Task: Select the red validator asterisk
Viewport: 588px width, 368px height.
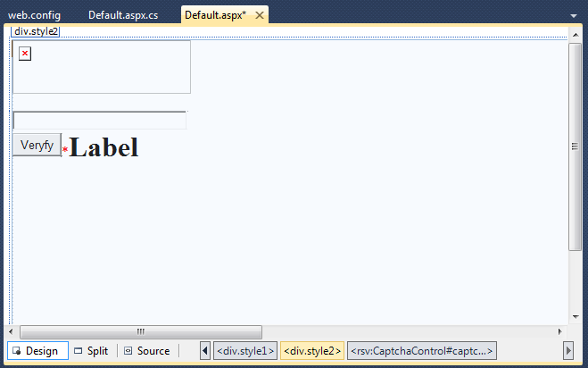Action: (x=65, y=149)
